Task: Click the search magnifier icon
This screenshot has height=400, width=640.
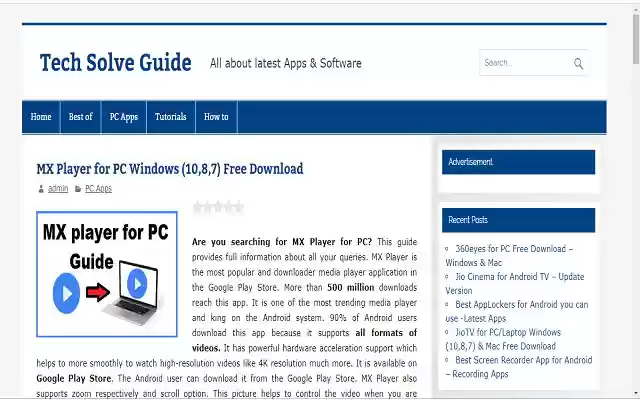Action: tap(578, 63)
